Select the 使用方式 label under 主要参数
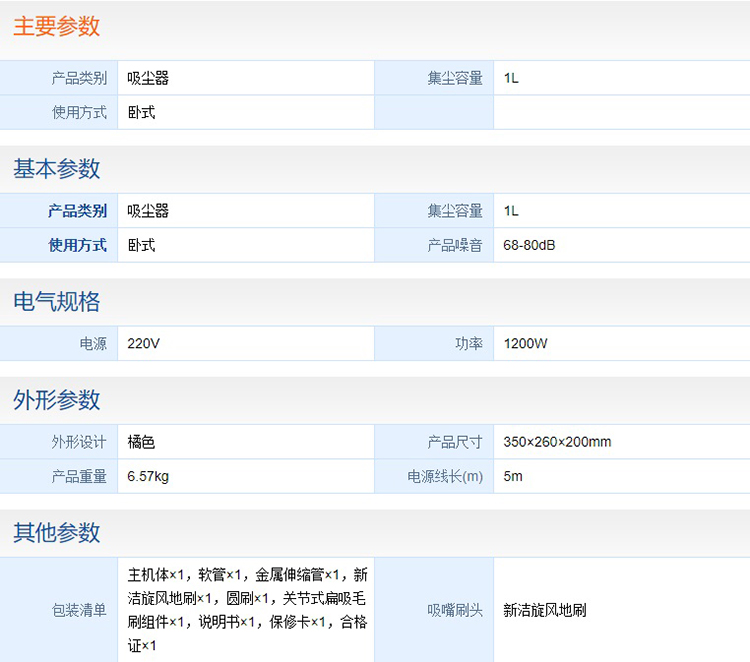This screenshot has width=750, height=662. 79,112
